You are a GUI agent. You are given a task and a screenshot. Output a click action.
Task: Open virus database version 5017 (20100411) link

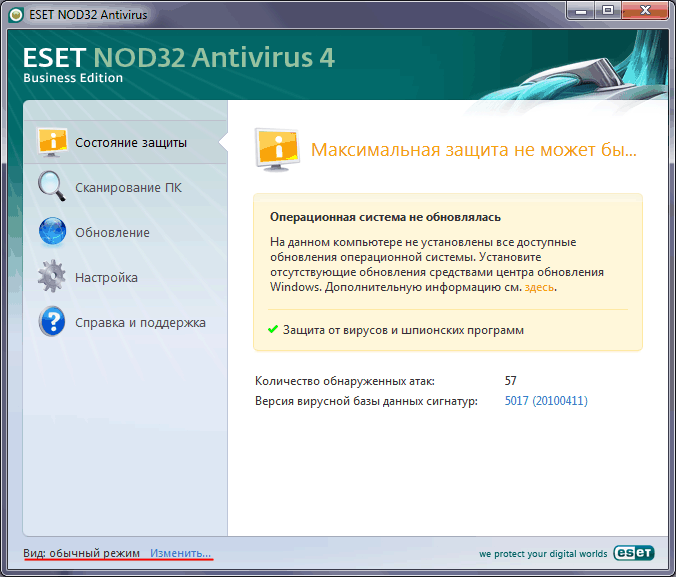pos(546,401)
